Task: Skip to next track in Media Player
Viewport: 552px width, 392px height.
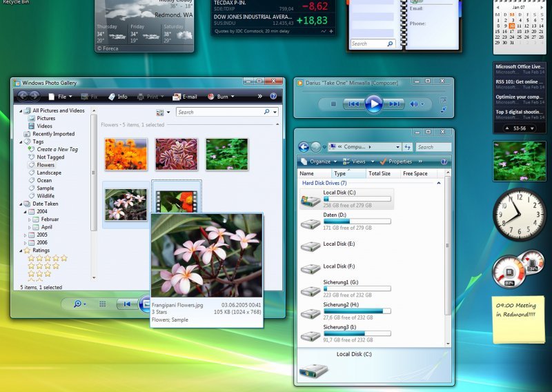Action: pyautogui.click(x=394, y=104)
